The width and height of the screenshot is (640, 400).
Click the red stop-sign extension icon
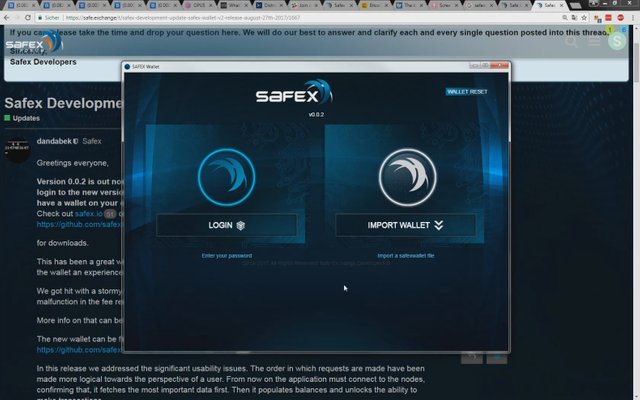[x=621, y=18]
